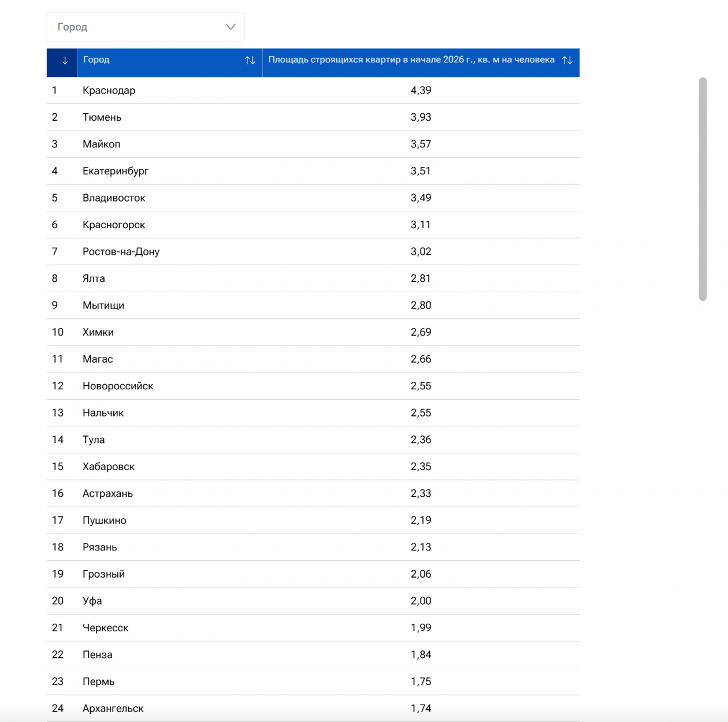The width and height of the screenshot is (728, 722).
Task: Click the Екатеринбург city name
Action: pyautogui.click(x=116, y=171)
